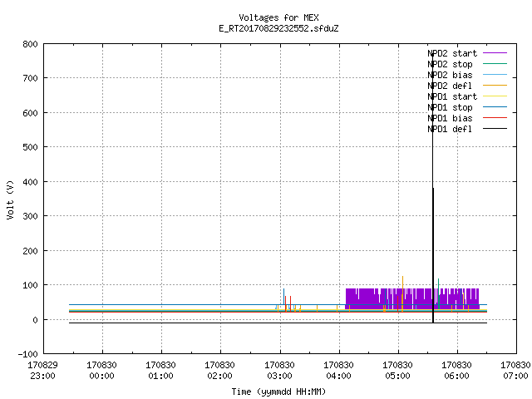The width and height of the screenshot is (532, 399).
Task: Click the orange spike near 05:00
Action: [402, 293]
